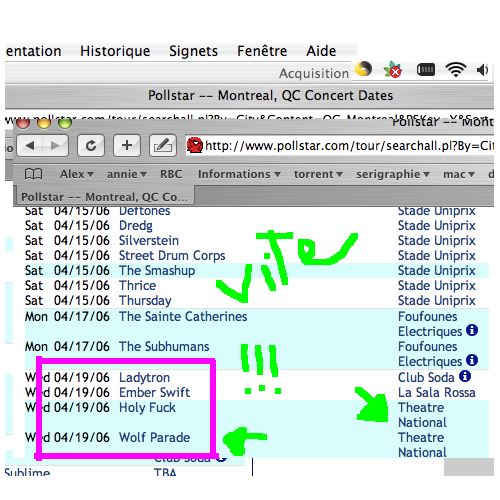Open the Fenêtre menu

tap(262, 51)
